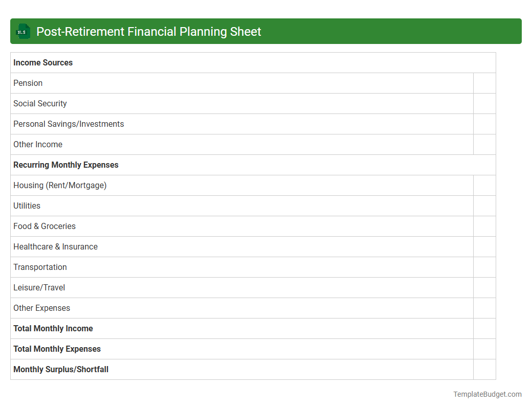Click the Leisure/Travel row label
Viewport: 532px width, 409px height.
39,287
